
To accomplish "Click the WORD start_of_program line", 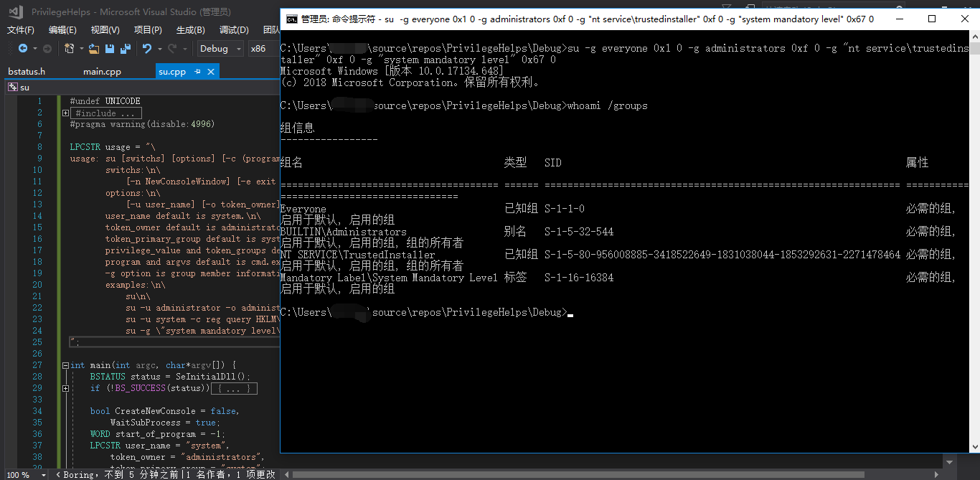I will pyautogui.click(x=158, y=434).
